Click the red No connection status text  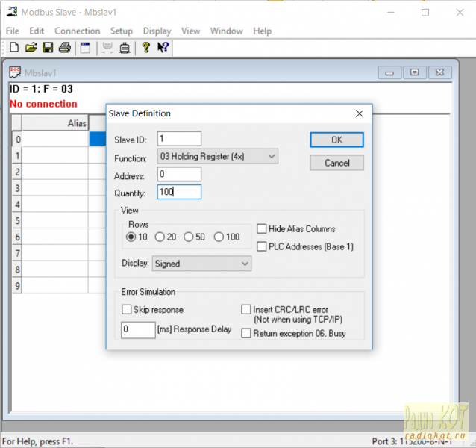tap(43, 104)
